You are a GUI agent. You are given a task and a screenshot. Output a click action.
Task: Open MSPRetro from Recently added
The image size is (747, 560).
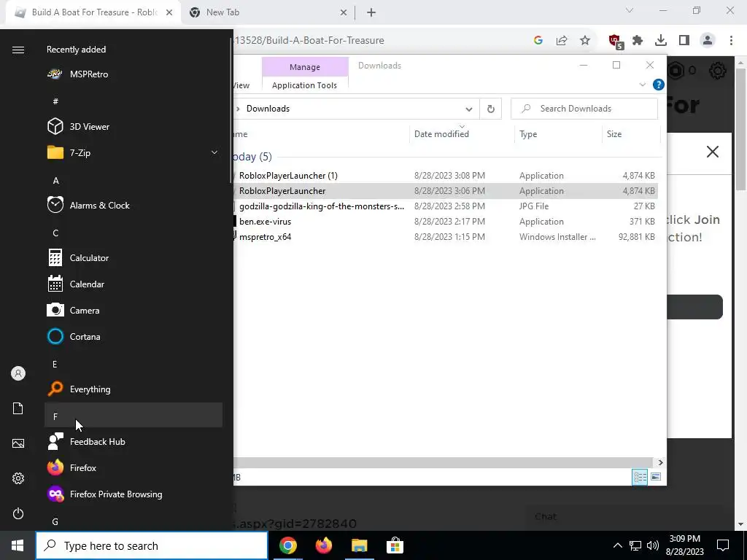click(x=133, y=74)
